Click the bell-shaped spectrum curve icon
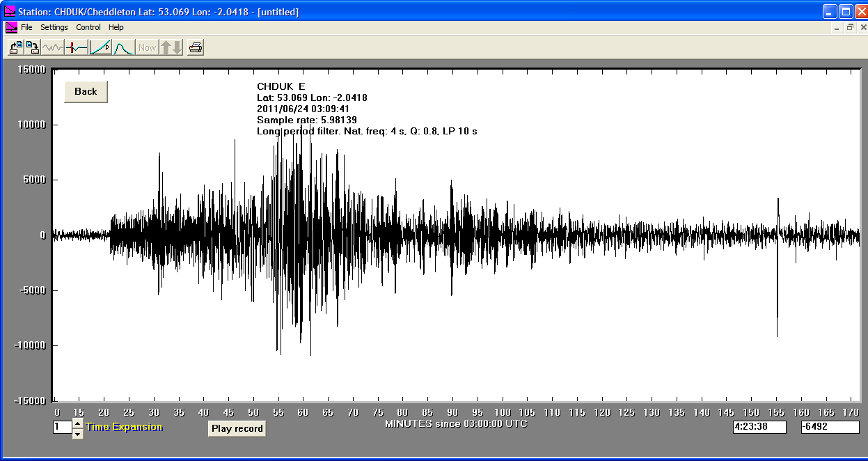The height and width of the screenshot is (461, 868). (123, 47)
